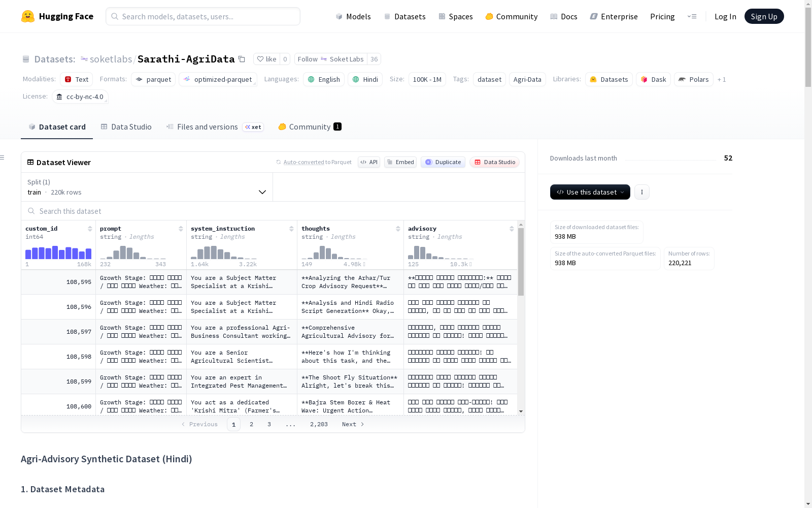Open the Datasets page
Image resolution: width=812 pixels, height=508 pixels.
click(x=404, y=16)
